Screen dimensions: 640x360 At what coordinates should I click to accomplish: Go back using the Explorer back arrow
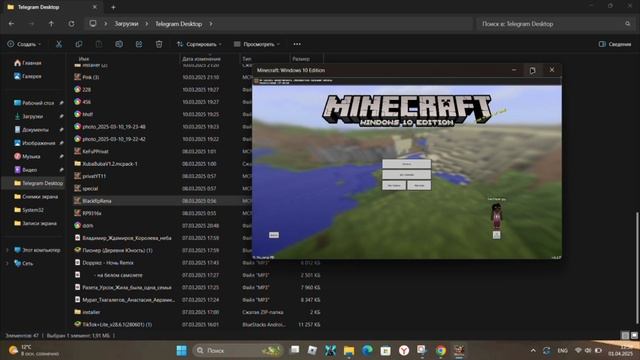(x=11, y=24)
